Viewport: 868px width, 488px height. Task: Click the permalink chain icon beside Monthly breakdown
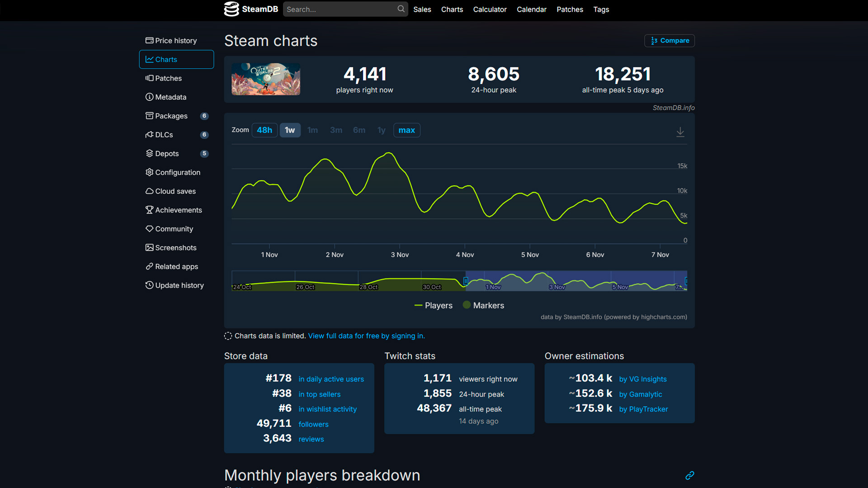pos(689,475)
